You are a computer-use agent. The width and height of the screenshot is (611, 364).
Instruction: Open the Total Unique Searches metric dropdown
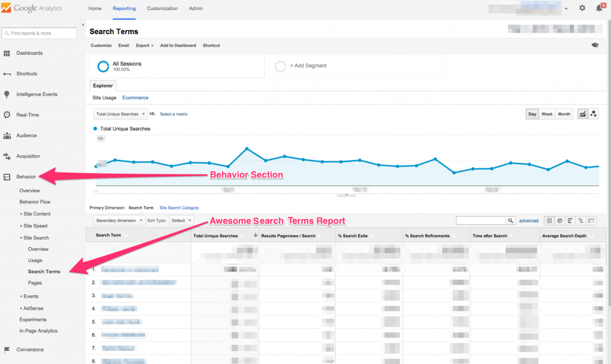point(120,114)
